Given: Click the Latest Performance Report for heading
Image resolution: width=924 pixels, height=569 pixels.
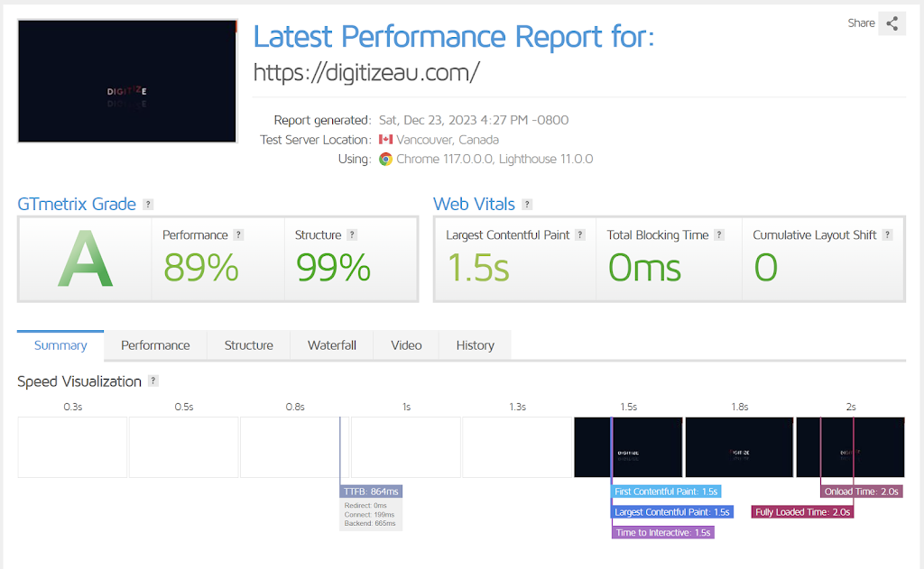Looking at the screenshot, I should [454, 36].
